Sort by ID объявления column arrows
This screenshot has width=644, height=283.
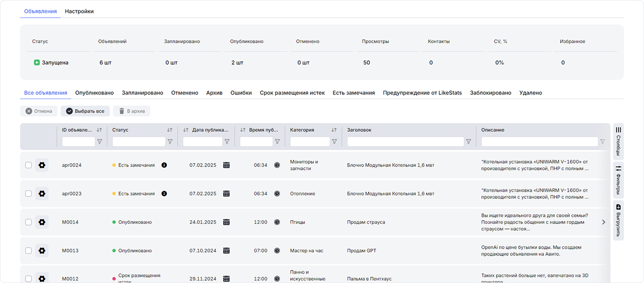point(99,130)
